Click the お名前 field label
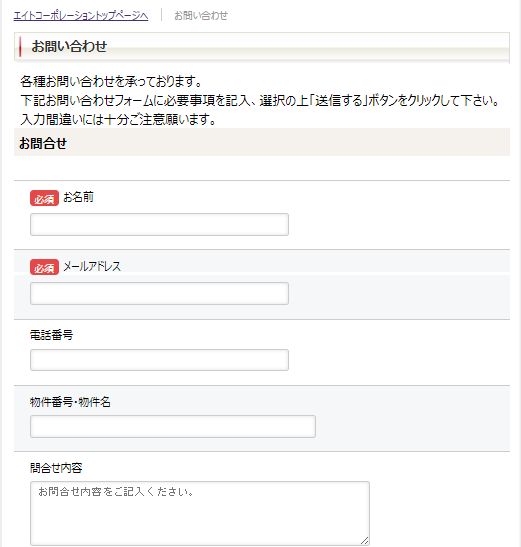521x547 pixels. (x=78, y=197)
